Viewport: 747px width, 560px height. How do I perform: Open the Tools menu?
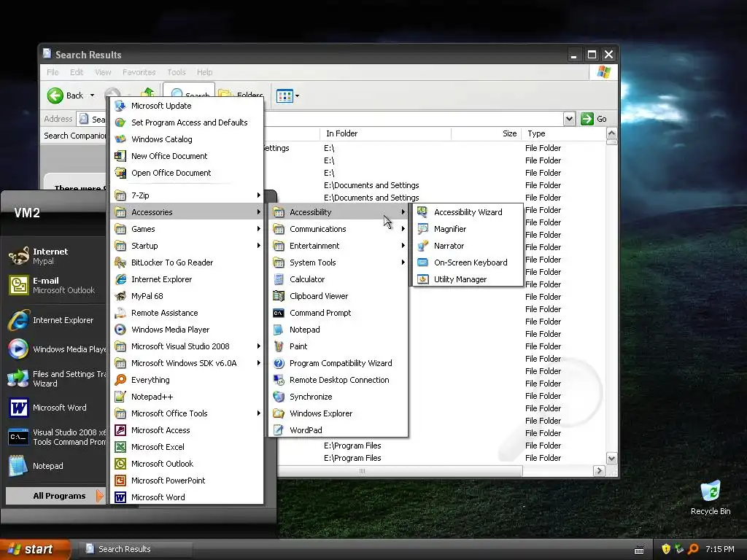click(177, 72)
